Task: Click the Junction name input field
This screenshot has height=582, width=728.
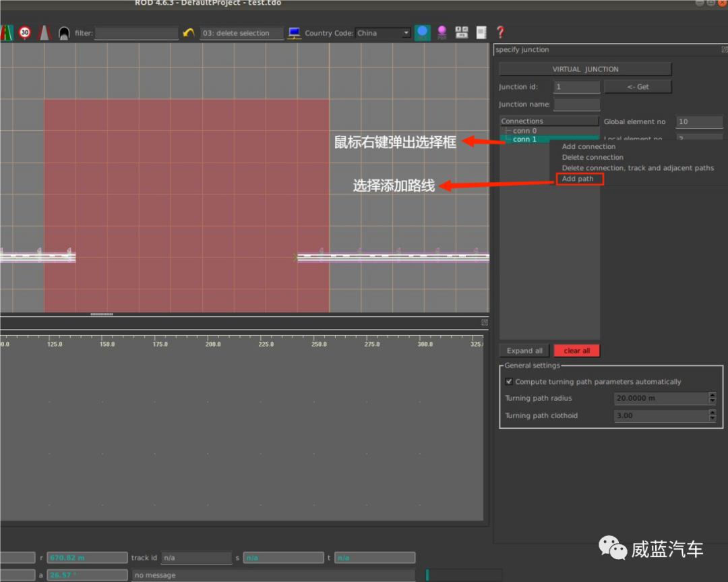Action: point(576,105)
